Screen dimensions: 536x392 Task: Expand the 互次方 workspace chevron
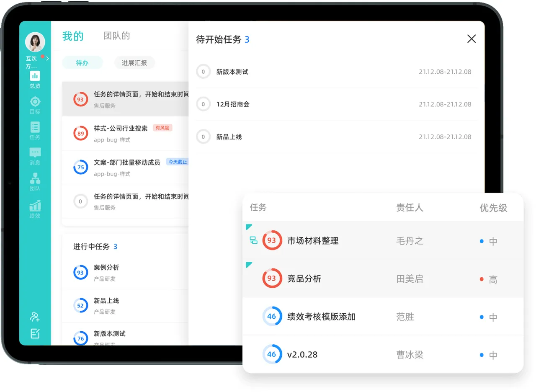click(47, 59)
